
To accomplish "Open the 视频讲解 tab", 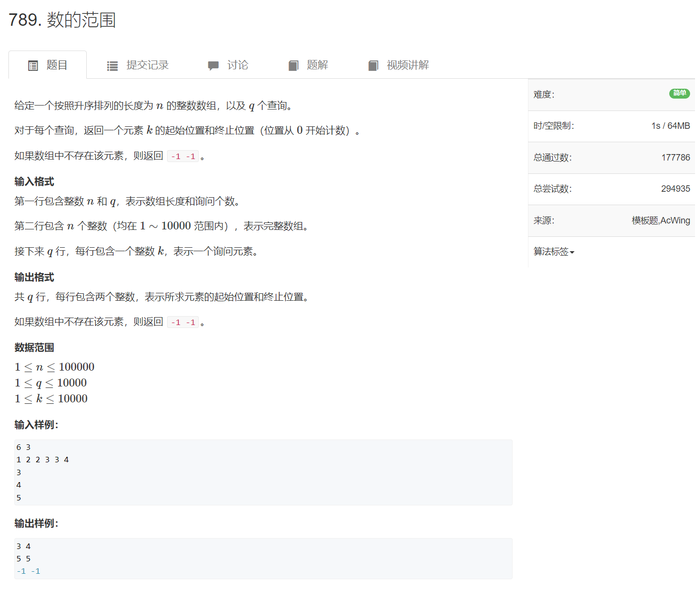I will [408, 65].
